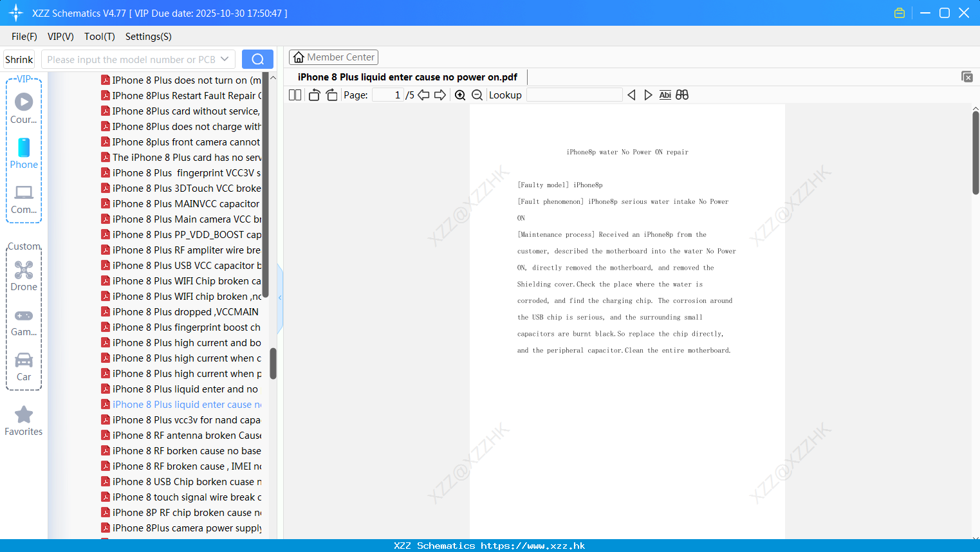Select highlighted 'iPhone 8 Plus liquid enter cause' file
The height and width of the screenshot is (552, 980).
coord(181,405)
